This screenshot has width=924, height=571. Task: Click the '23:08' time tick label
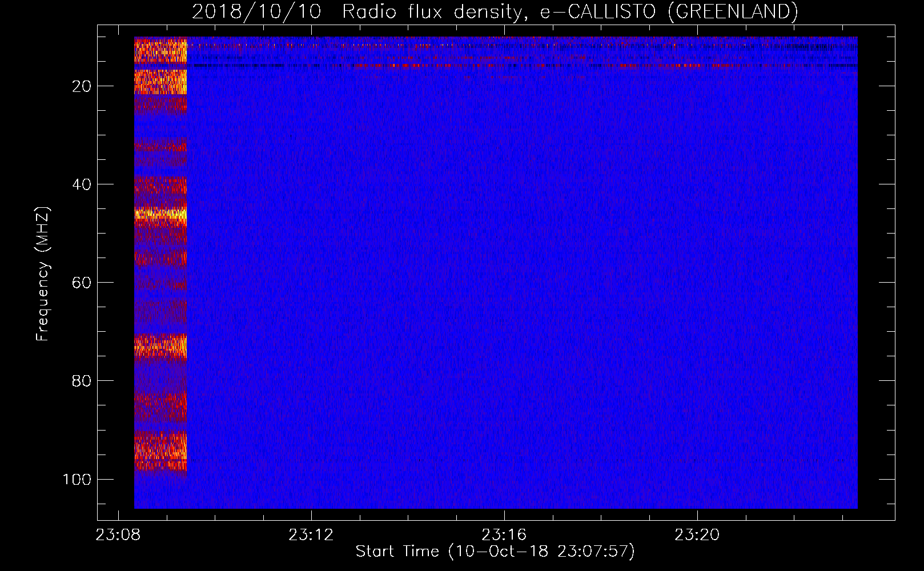click(118, 535)
